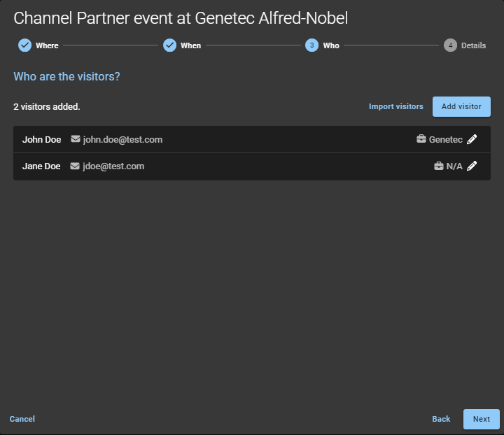This screenshot has height=435, width=504.
Task: Click the envelope icon beside jdoe@test.com
Action: point(76,166)
